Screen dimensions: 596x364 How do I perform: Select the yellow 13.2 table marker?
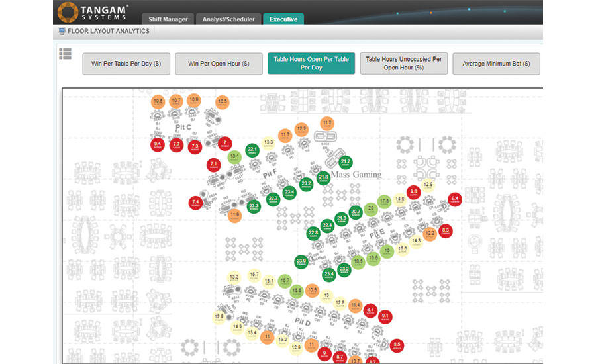coord(282,340)
